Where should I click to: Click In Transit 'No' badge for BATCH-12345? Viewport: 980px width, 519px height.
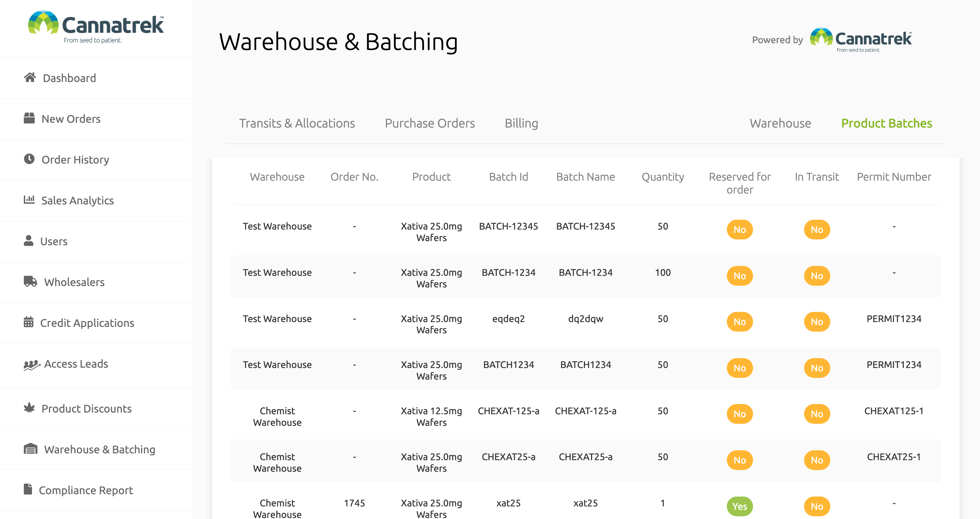click(817, 229)
